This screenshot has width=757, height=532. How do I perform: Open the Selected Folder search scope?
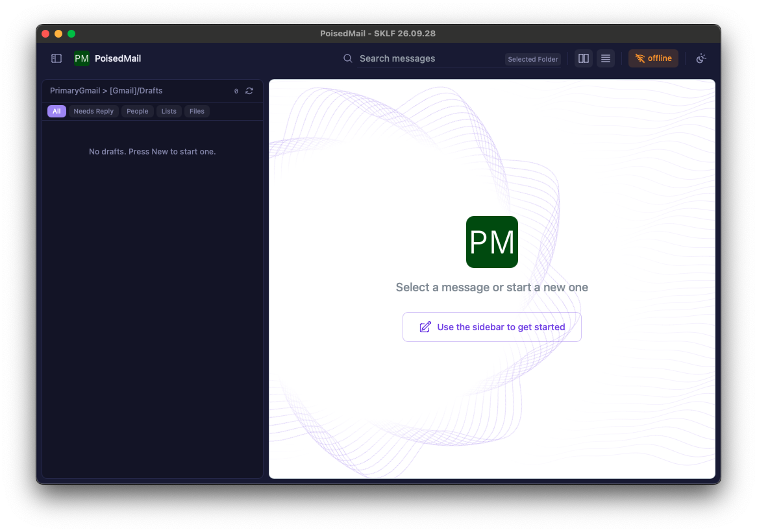pyautogui.click(x=533, y=59)
